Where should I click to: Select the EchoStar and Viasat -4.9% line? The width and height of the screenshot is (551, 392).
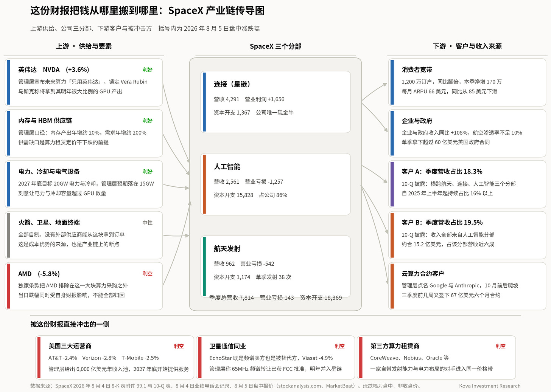[x=271, y=358]
